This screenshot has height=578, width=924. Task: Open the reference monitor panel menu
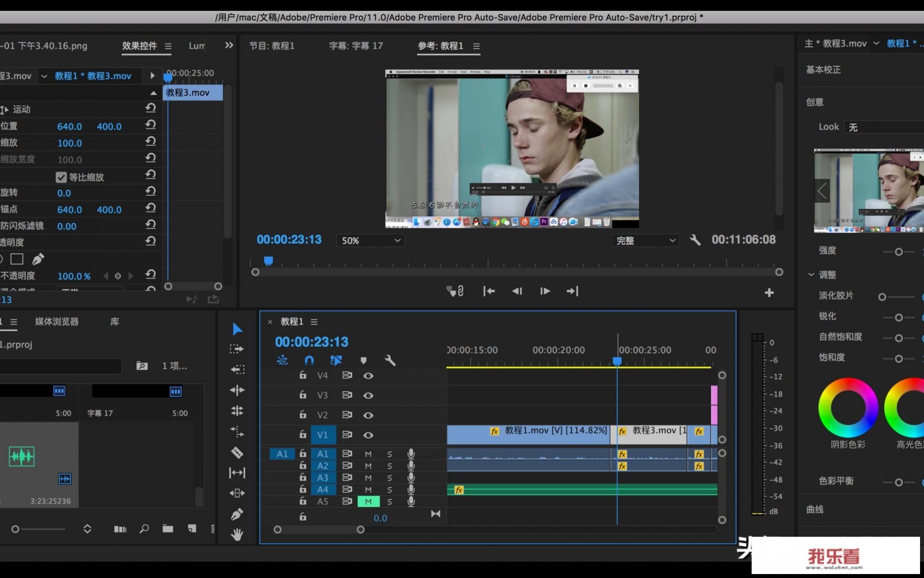[476, 46]
